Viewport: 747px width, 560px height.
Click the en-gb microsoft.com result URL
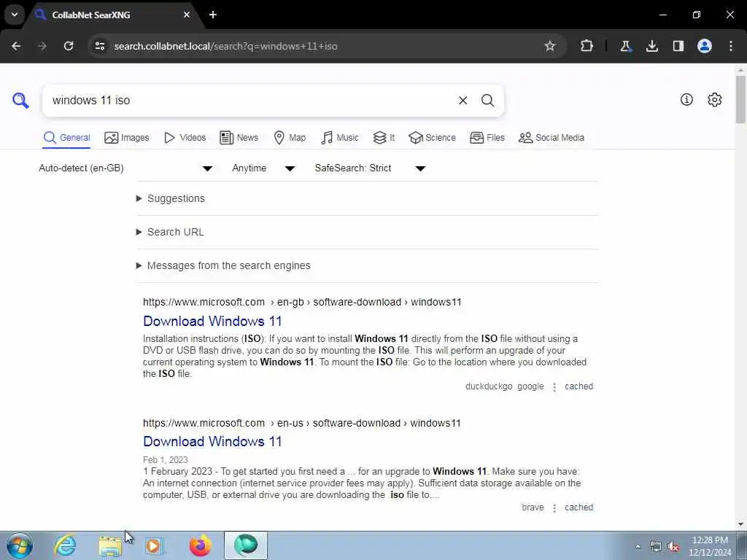[x=302, y=302]
